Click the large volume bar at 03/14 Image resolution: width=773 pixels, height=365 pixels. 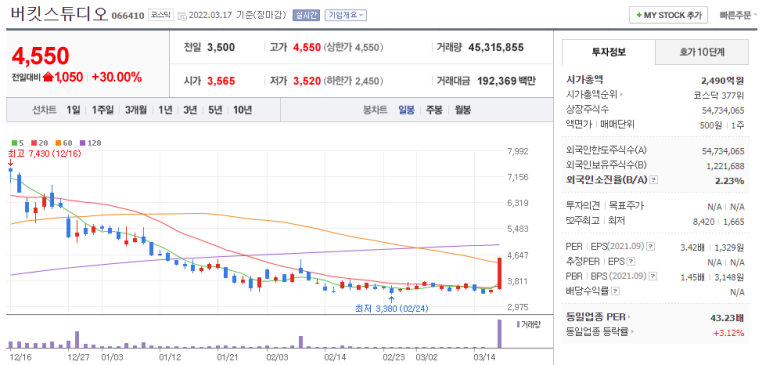(499, 334)
